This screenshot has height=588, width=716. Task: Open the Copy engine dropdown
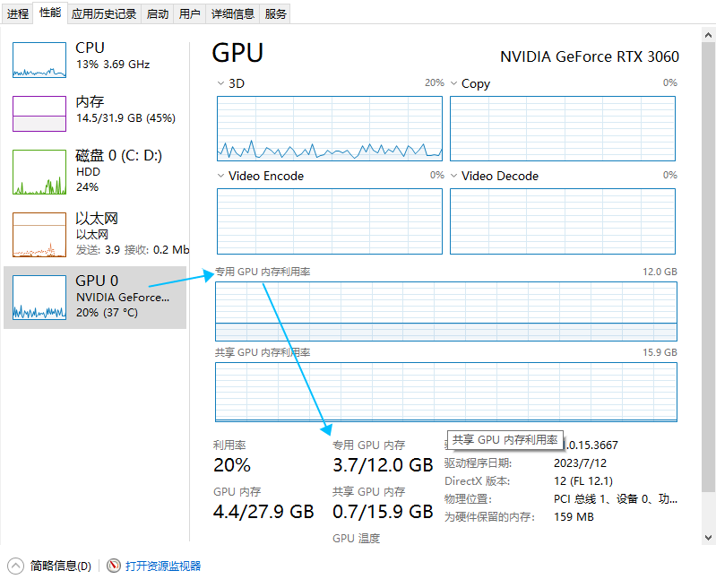coord(454,83)
